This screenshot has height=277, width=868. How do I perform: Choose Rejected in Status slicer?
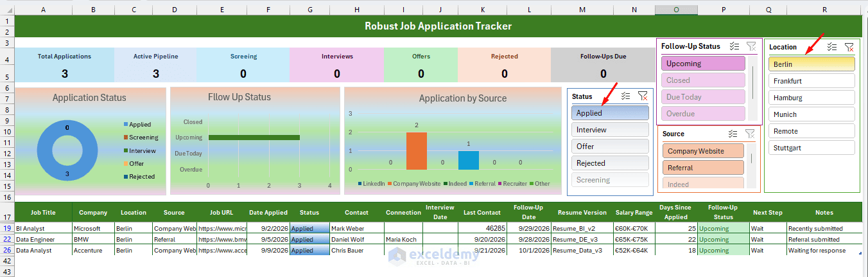click(x=610, y=163)
